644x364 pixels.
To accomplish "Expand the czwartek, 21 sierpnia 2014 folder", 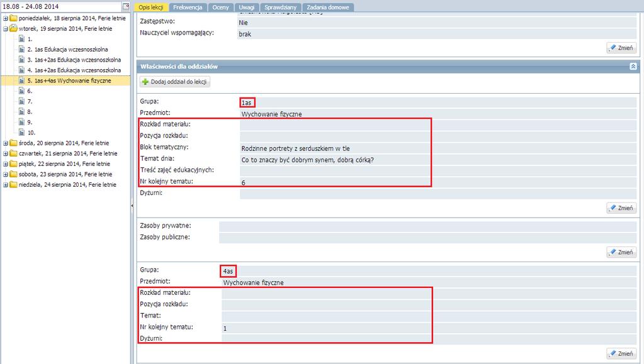I will 5,153.
